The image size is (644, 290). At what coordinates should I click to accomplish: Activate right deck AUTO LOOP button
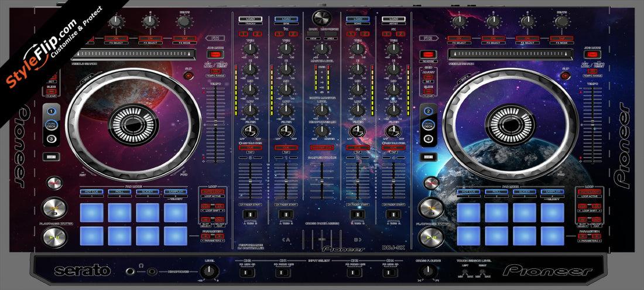tap(590, 192)
